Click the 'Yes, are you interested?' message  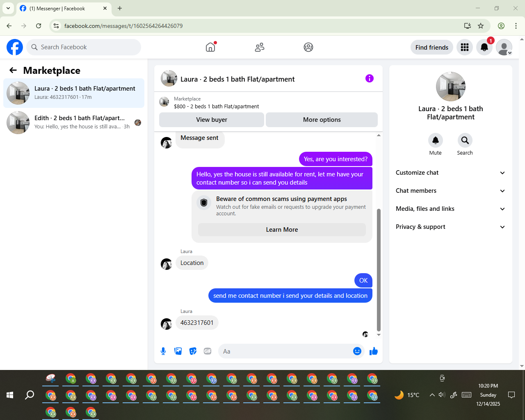pyautogui.click(x=336, y=159)
